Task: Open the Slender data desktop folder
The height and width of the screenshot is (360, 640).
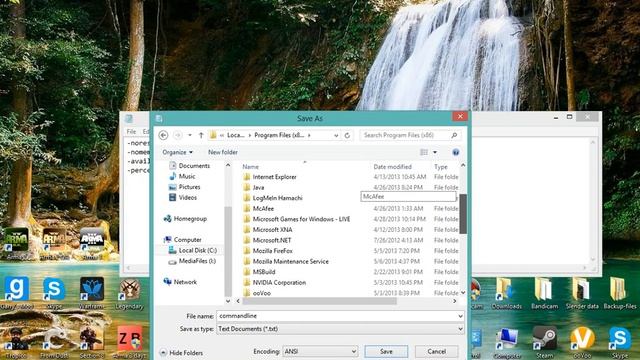Action: (x=582, y=293)
